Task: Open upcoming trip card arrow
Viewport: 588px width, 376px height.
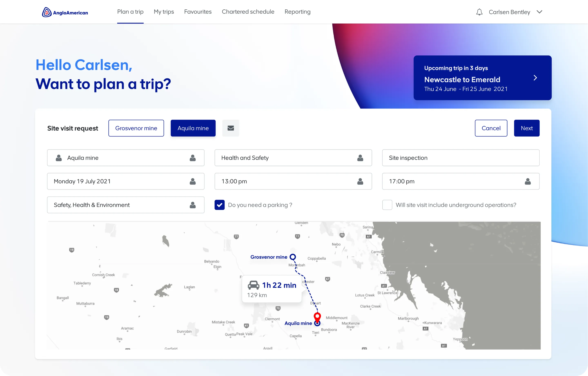Action: pyautogui.click(x=535, y=78)
